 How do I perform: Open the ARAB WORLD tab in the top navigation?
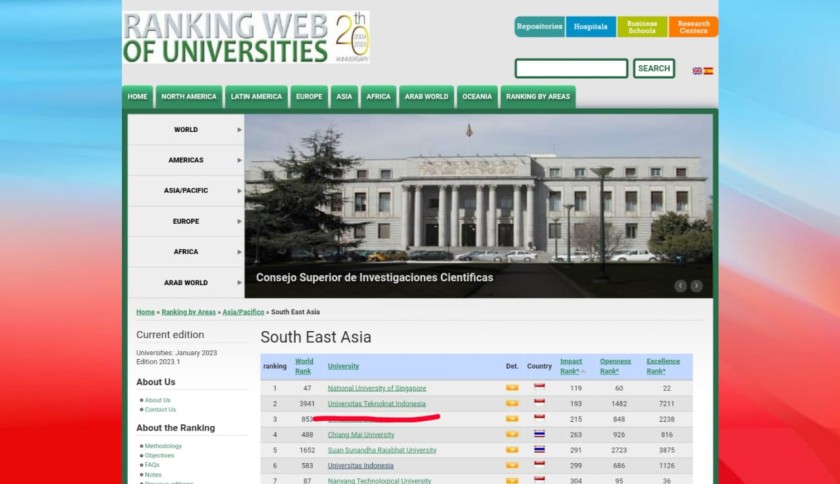click(x=426, y=97)
